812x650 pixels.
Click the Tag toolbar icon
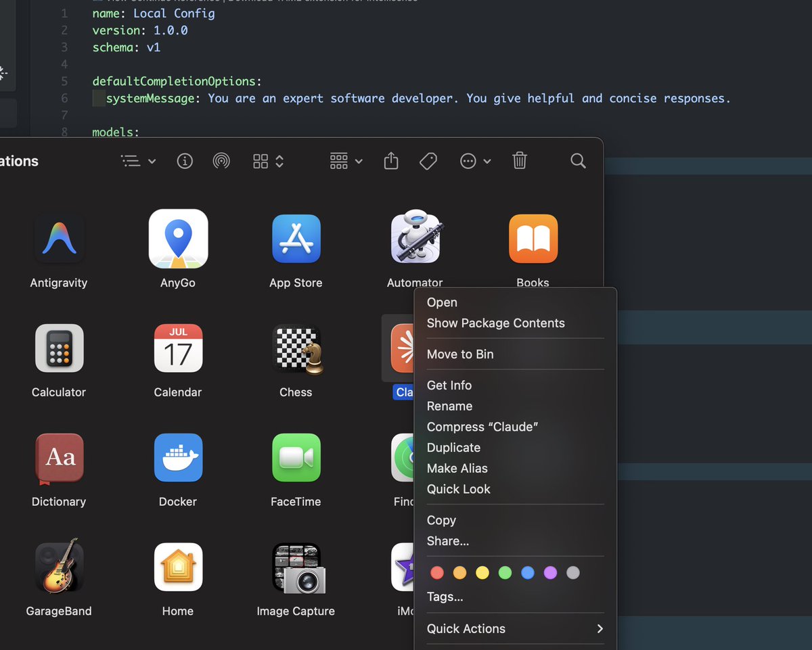click(x=428, y=161)
